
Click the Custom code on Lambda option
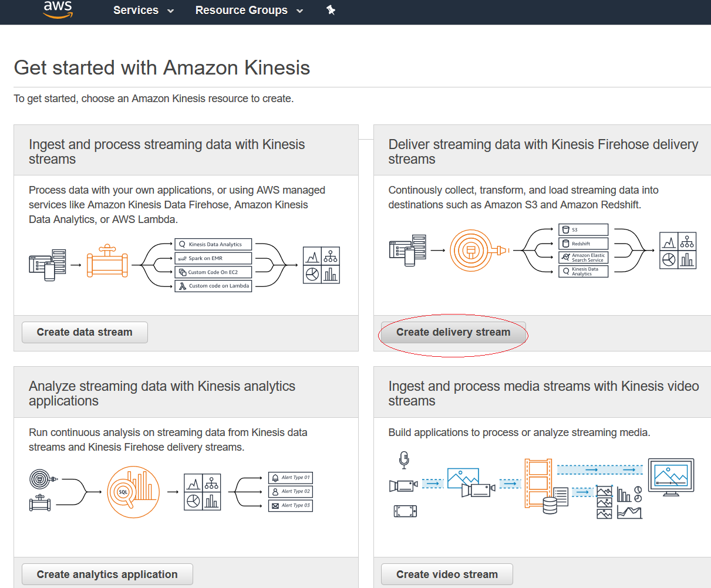coord(213,286)
